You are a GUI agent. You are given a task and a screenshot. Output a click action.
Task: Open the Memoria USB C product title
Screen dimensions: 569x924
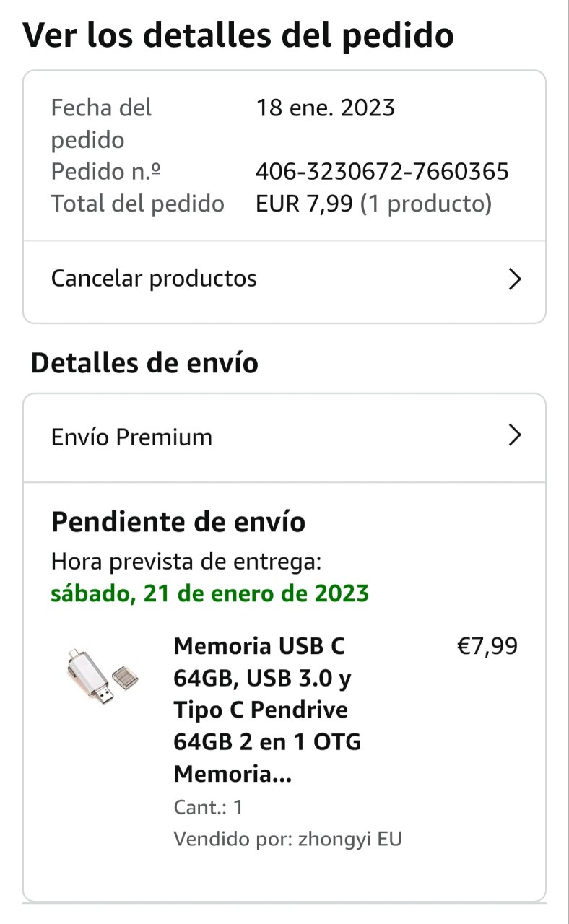(x=267, y=710)
